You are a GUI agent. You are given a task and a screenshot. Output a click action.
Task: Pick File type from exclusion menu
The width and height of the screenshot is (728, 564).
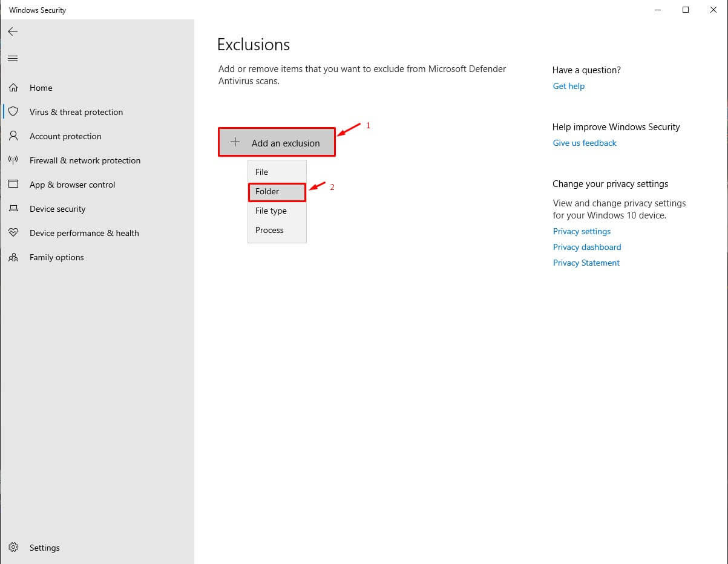coord(271,211)
